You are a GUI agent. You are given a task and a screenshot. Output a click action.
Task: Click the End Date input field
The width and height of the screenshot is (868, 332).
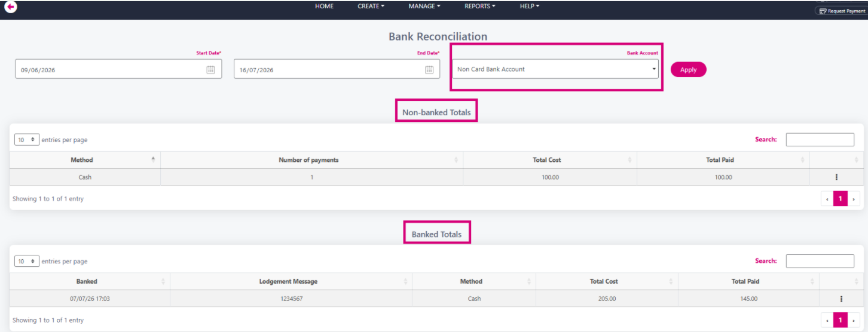pos(337,69)
